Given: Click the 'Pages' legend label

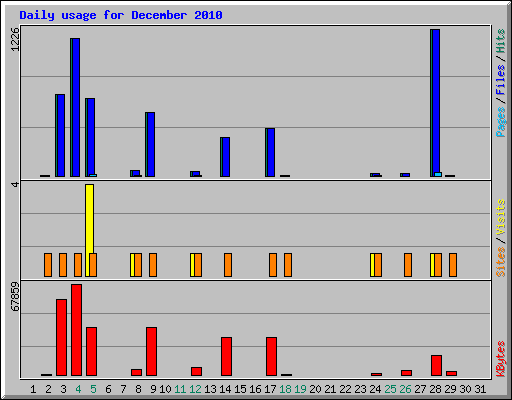Looking at the screenshot, I should coord(500,122).
